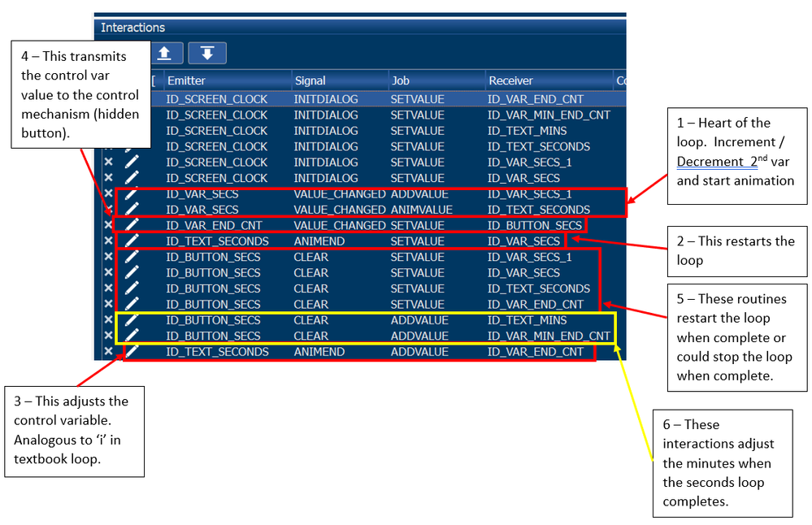Sort by the Signal column header
The image size is (812, 525).
click(x=340, y=80)
